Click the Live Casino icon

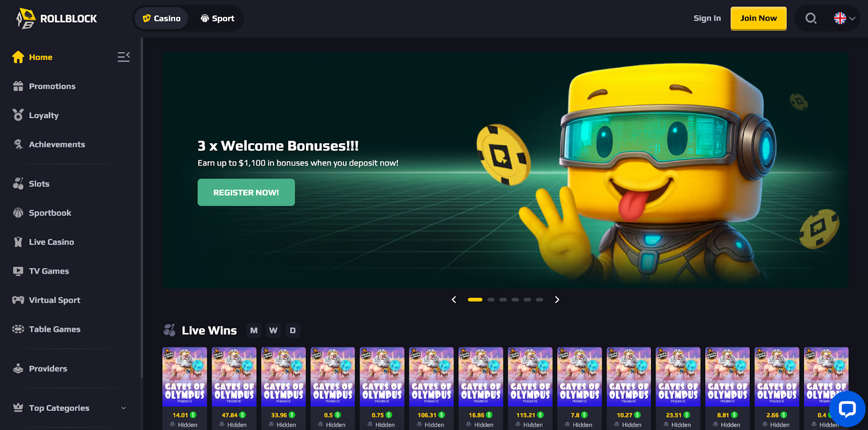18,242
